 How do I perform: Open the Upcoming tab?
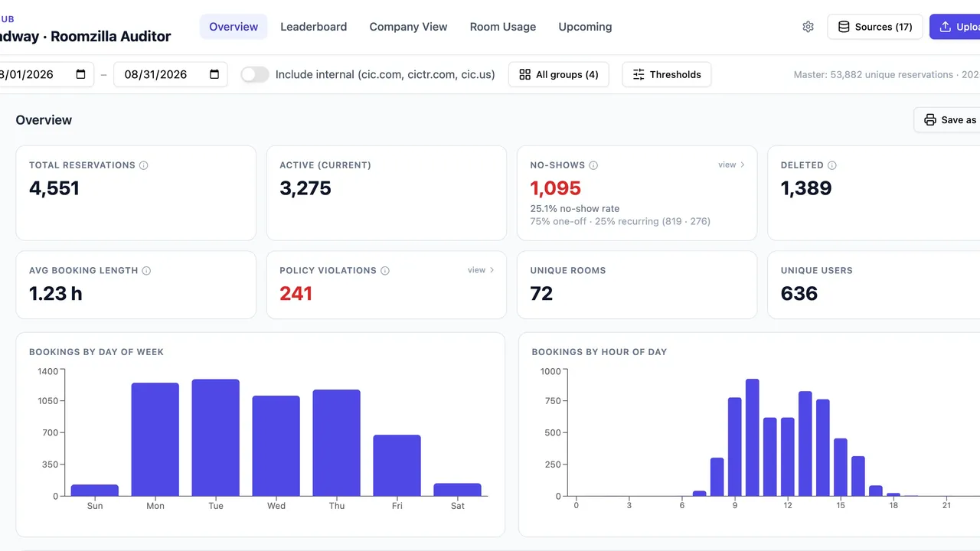click(x=585, y=27)
